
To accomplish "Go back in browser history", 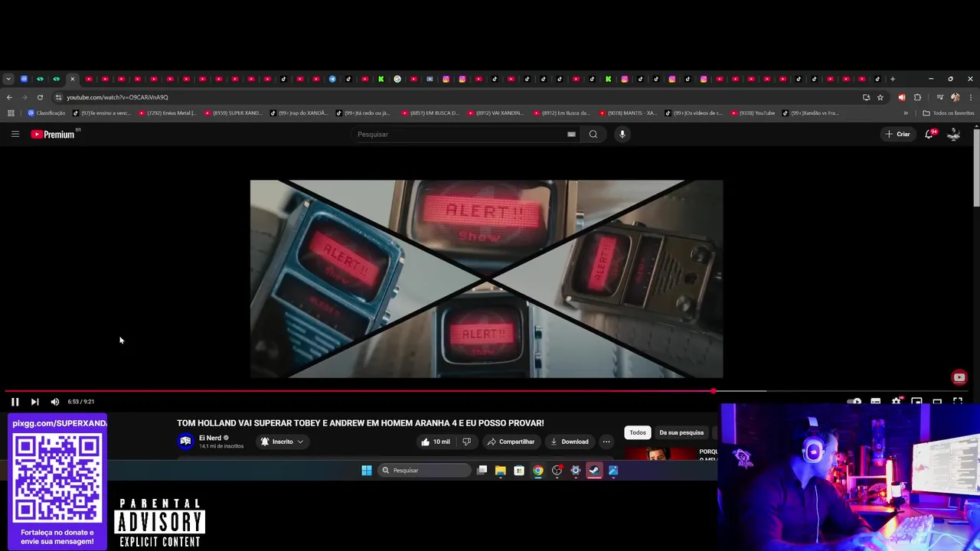I will [9, 97].
